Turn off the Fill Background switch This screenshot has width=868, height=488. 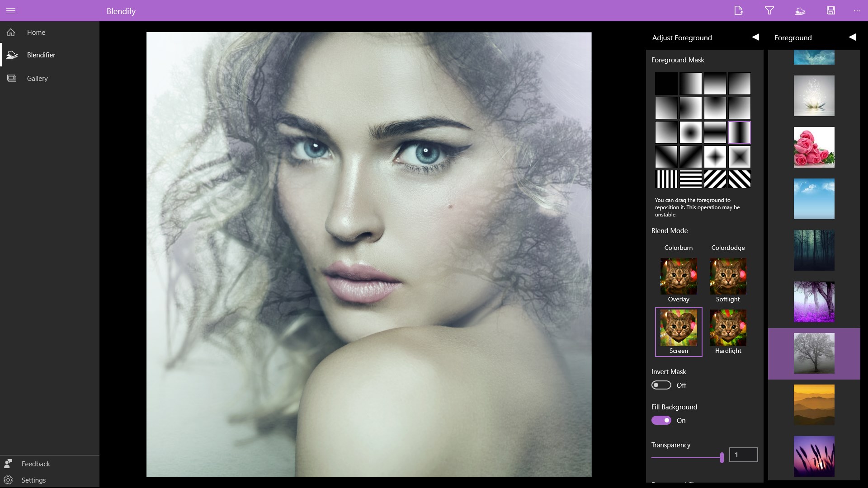pos(661,420)
